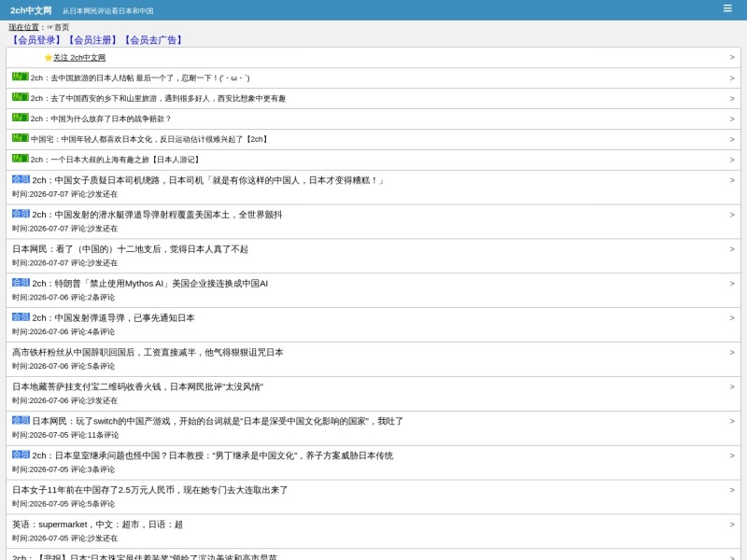Open the hamburger menu icon in header
747x560 pixels.
tap(727, 8)
